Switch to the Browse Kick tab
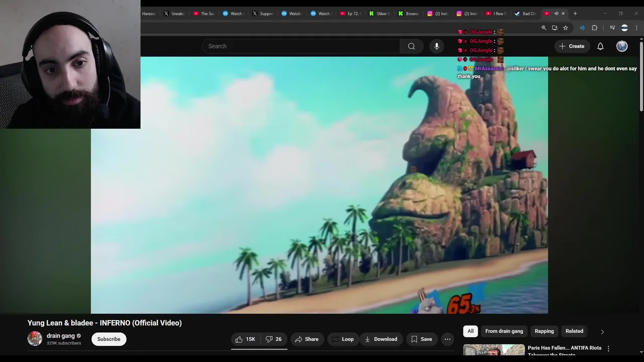Screen dimensions: 644x362 point(409,14)
